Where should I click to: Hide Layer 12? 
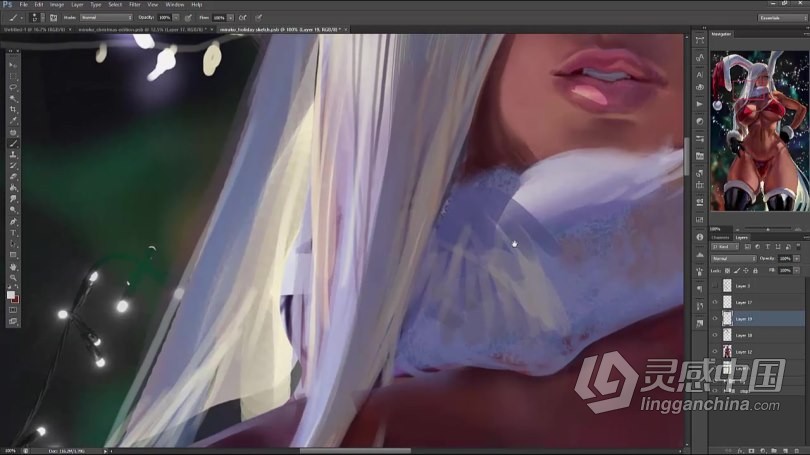point(715,352)
